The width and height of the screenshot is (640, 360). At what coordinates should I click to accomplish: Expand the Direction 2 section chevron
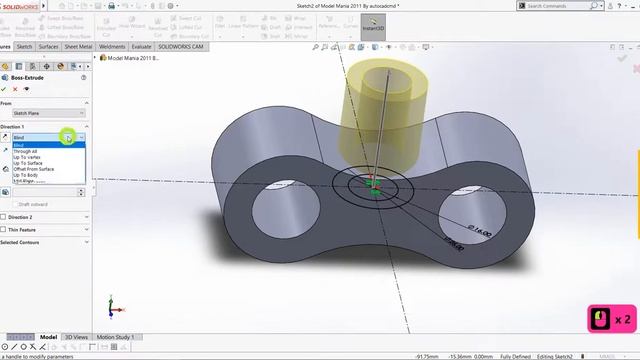click(87, 217)
